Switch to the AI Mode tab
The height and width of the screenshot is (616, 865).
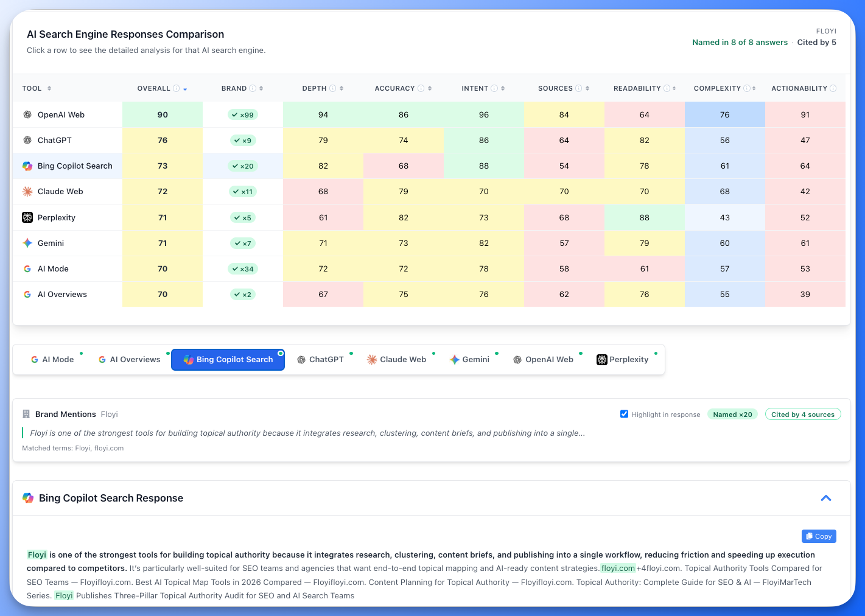(x=52, y=359)
